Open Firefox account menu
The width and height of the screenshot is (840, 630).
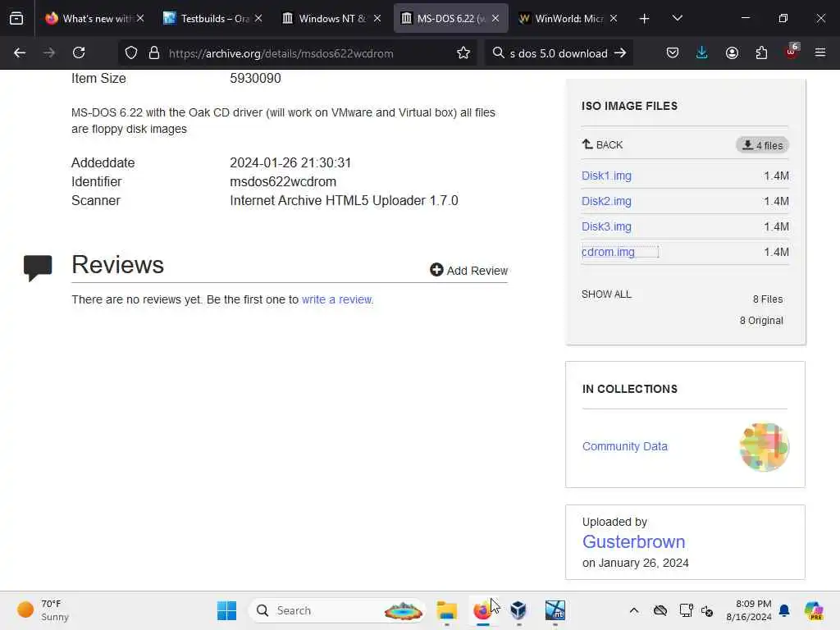click(732, 53)
